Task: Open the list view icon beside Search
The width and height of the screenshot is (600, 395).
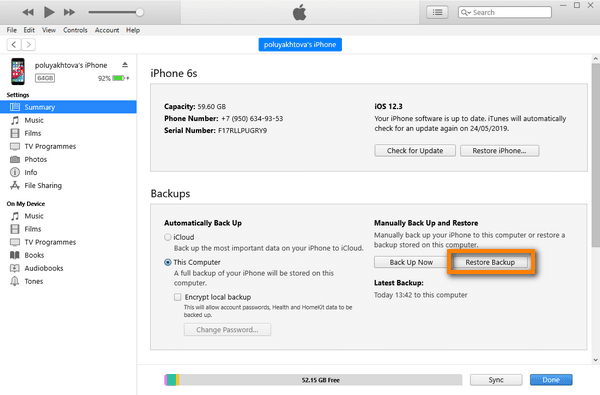Action: click(x=437, y=12)
